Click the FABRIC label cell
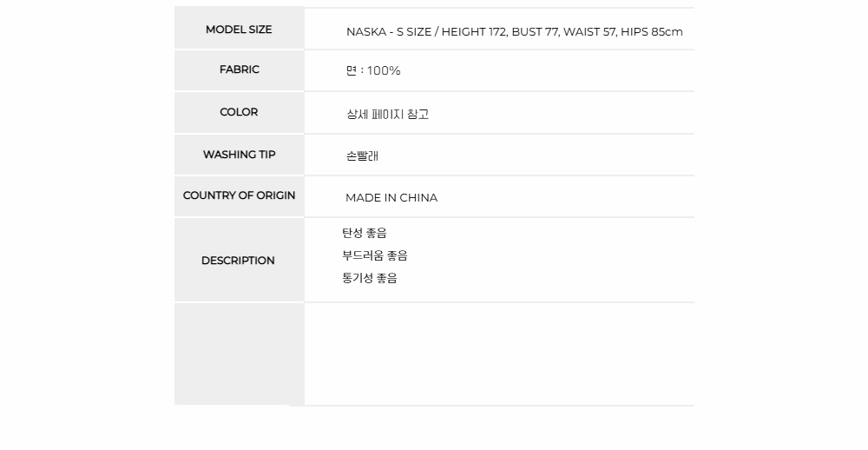Image resolution: width=868 pixels, height=450 pixels. [240, 70]
